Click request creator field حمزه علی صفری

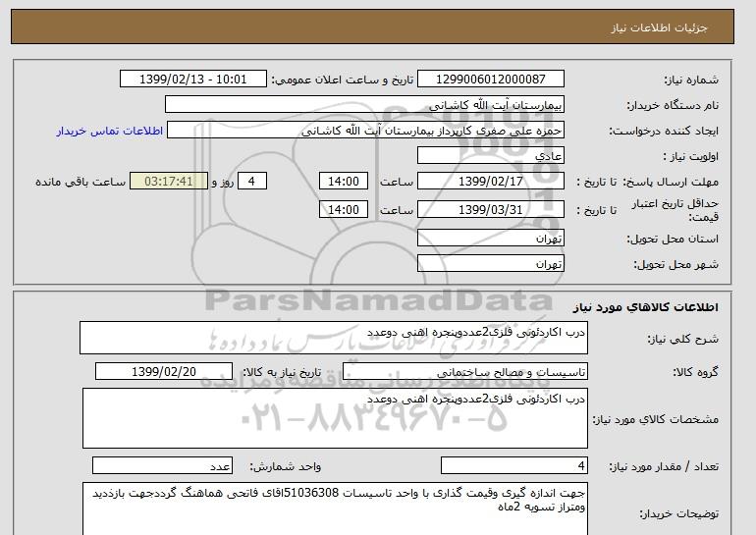[365, 131]
